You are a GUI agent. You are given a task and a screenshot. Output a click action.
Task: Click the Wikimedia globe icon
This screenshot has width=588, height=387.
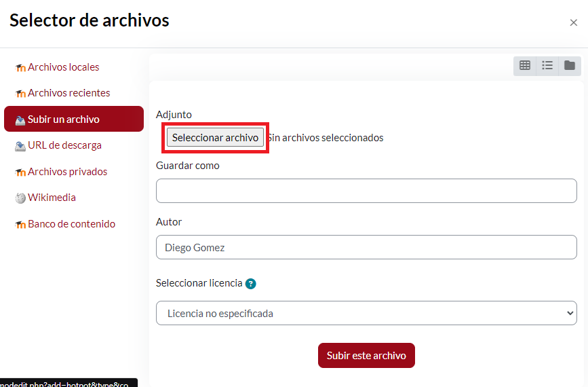20,198
